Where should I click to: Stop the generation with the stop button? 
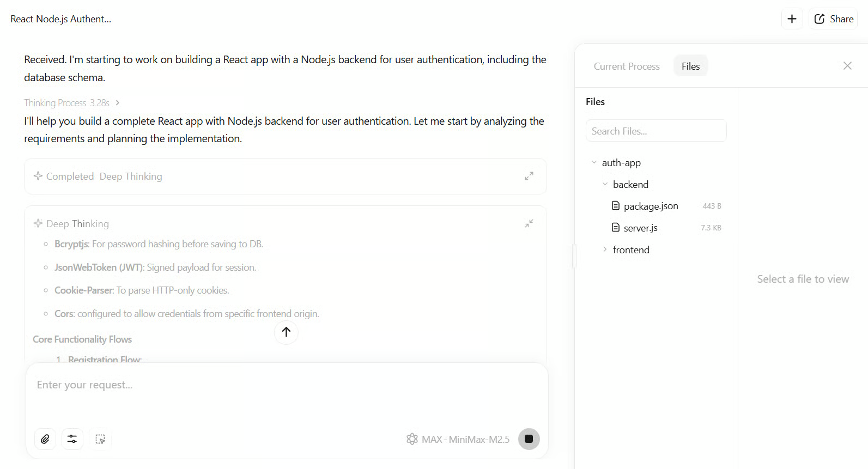tap(529, 439)
